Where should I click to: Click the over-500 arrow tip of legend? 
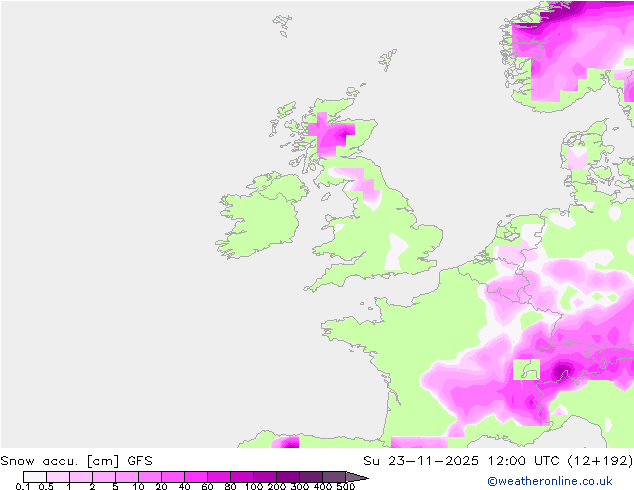[357, 477]
